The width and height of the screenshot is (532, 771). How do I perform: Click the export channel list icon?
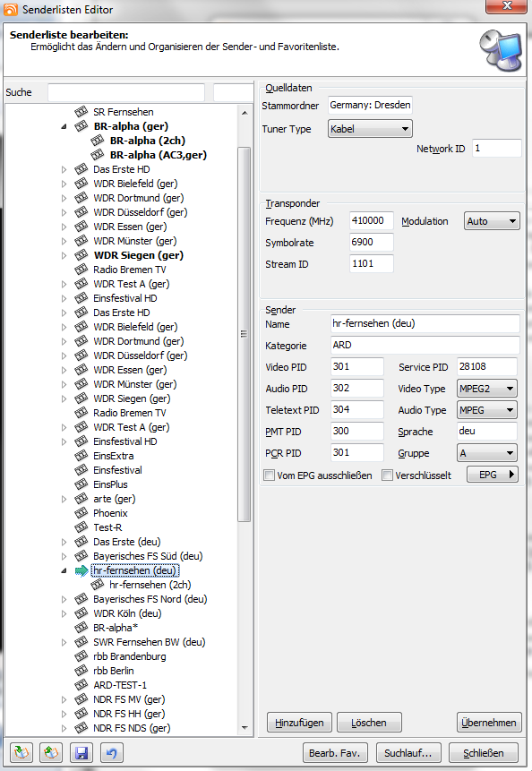click(x=51, y=753)
